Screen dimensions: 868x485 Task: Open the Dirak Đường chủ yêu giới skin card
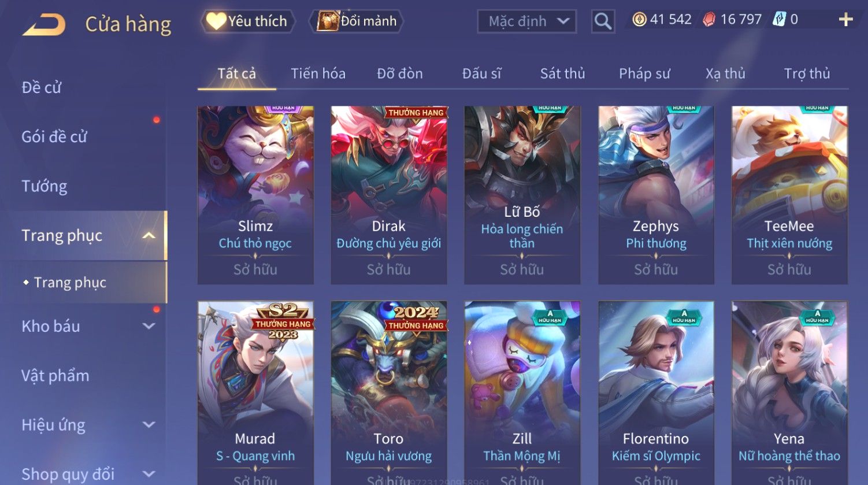(389, 195)
